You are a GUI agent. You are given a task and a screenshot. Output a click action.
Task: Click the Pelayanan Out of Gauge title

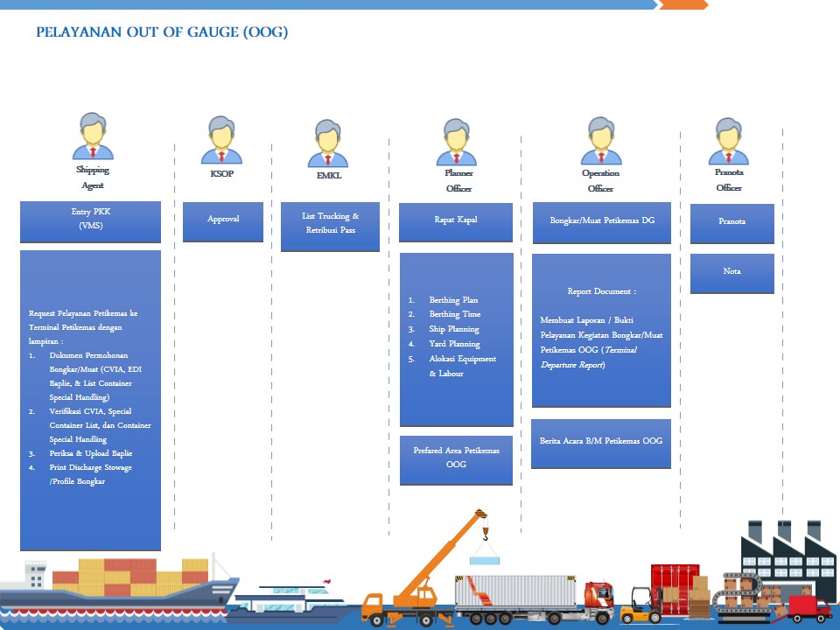pos(162,32)
